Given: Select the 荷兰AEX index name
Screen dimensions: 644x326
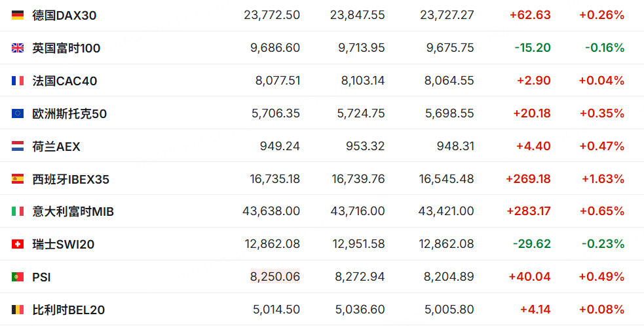Looking at the screenshot, I should pos(56,146).
